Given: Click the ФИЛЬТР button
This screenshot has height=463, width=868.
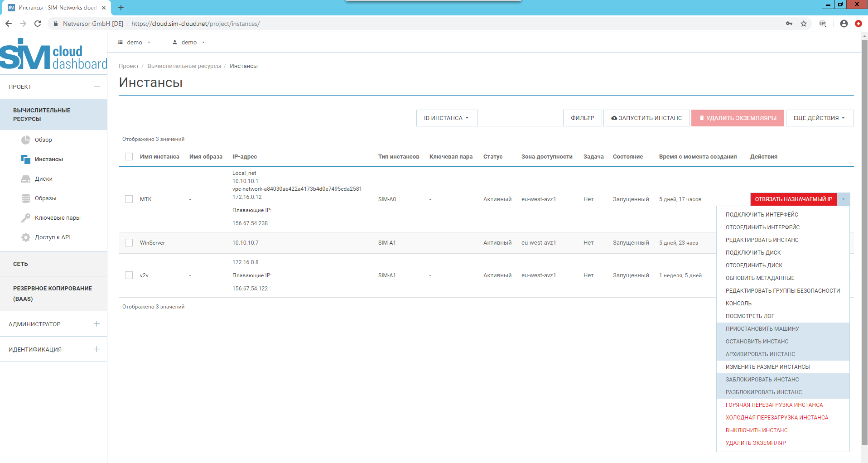Looking at the screenshot, I should (583, 118).
